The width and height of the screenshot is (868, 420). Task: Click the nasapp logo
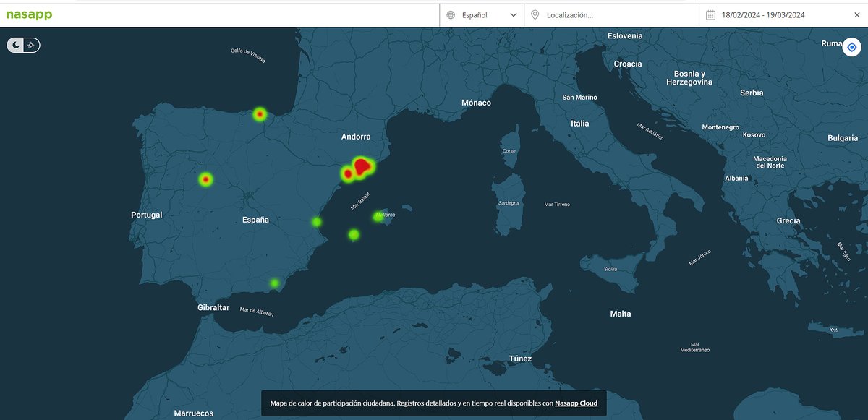[29, 14]
